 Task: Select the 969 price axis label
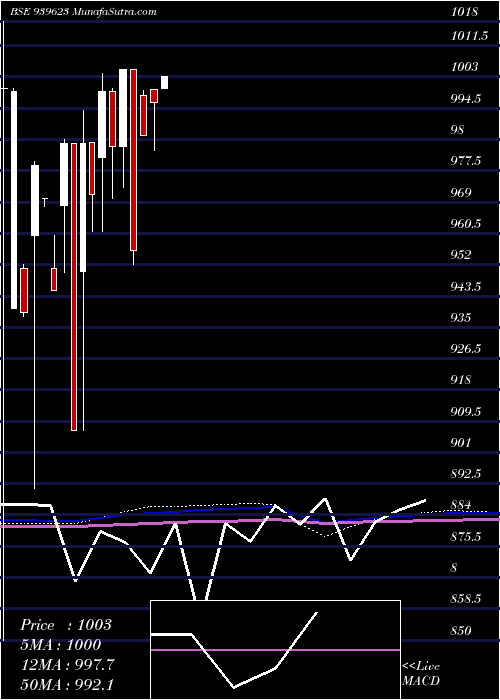point(462,192)
